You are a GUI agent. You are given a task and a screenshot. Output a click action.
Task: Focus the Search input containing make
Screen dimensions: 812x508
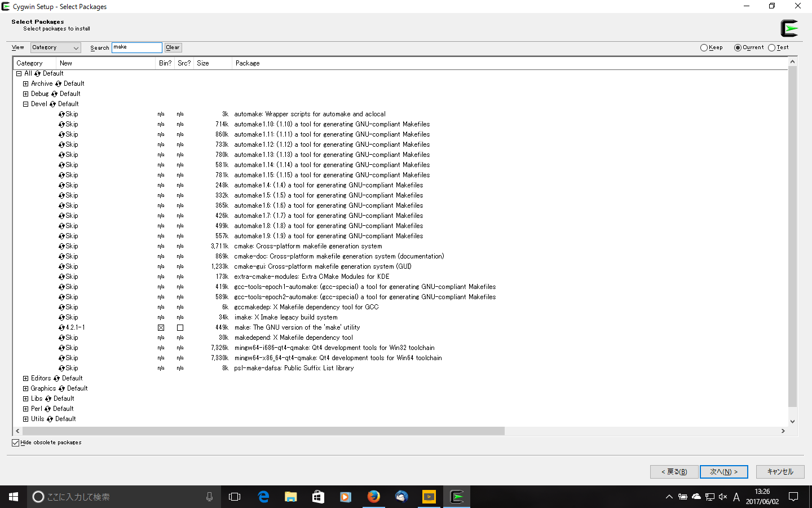click(137, 47)
